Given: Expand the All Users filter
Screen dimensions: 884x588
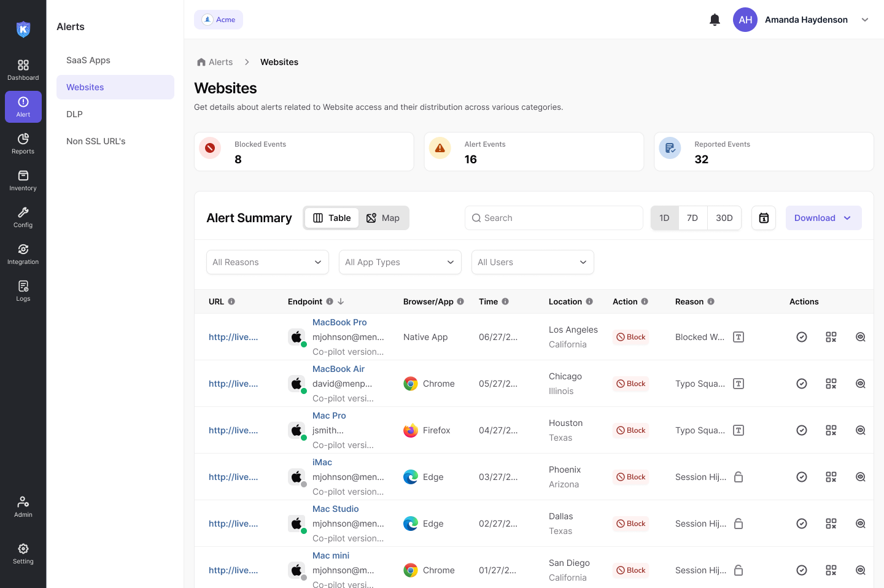Looking at the screenshot, I should [x=532, y=262].
